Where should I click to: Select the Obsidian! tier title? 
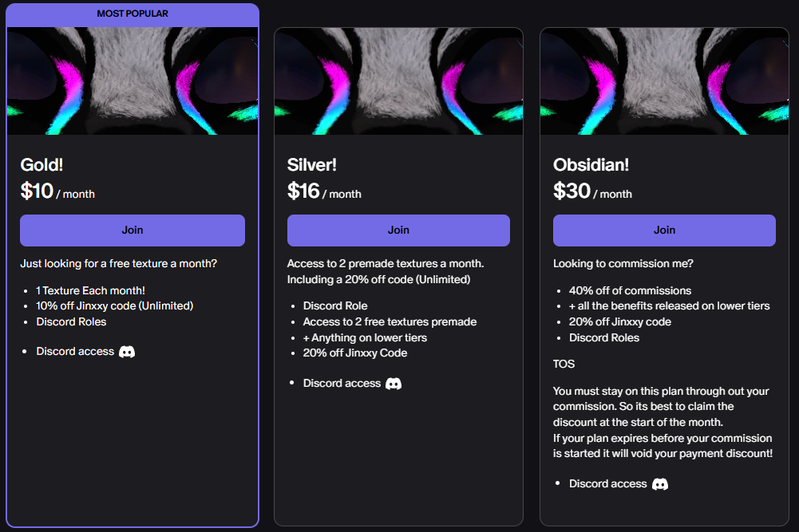pyautogui.click(x=591, y=165)
